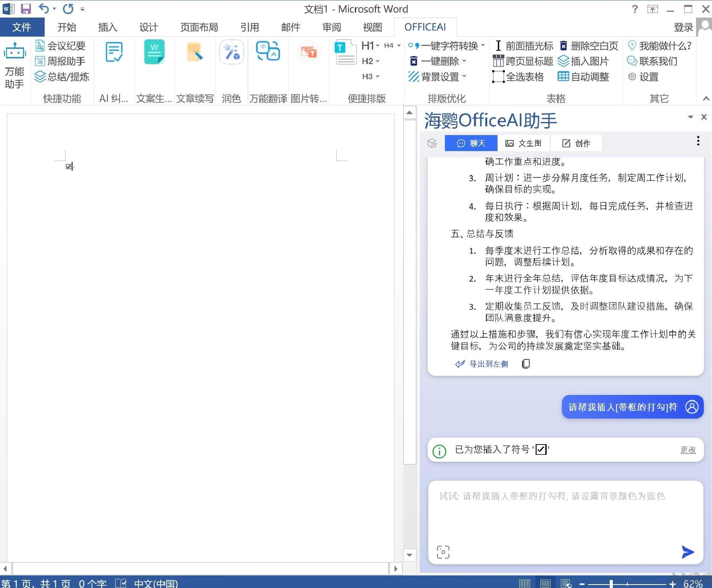Viewport: 712px width, 588px height.
Task: Click the 便捷排版 text page icon
Action: point(345,52)
